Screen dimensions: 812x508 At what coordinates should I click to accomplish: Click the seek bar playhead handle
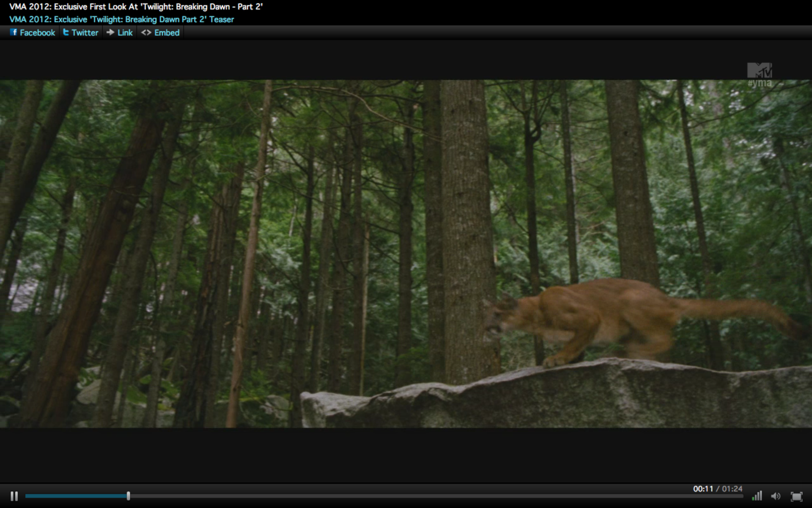pos(128,496)
